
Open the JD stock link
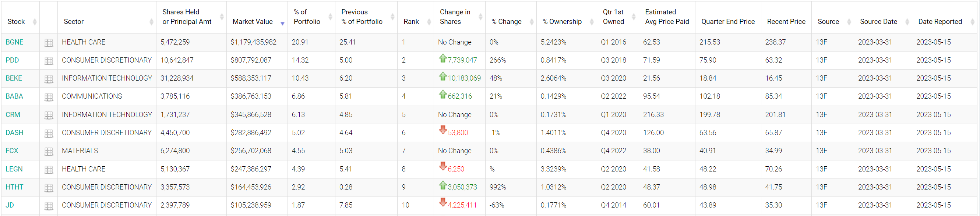click(10, 205)
